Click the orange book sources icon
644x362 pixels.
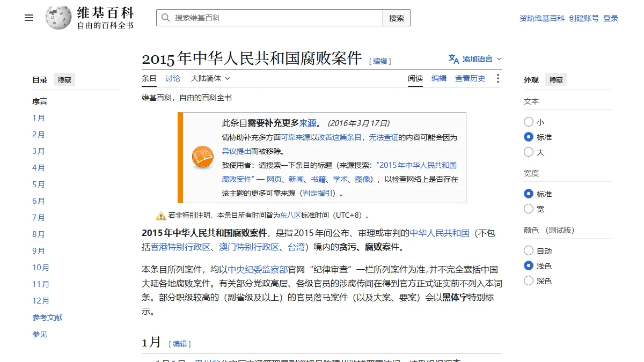point(203,157)
